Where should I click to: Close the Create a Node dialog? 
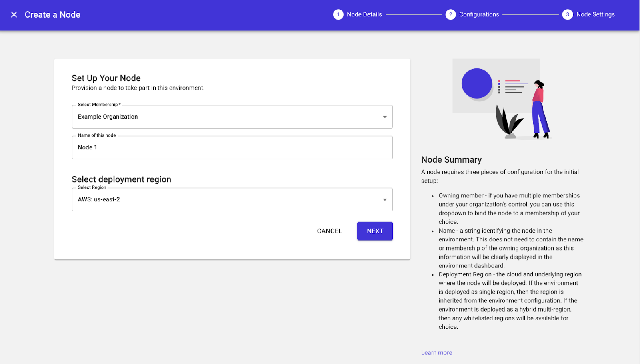(x=14, y=14)
